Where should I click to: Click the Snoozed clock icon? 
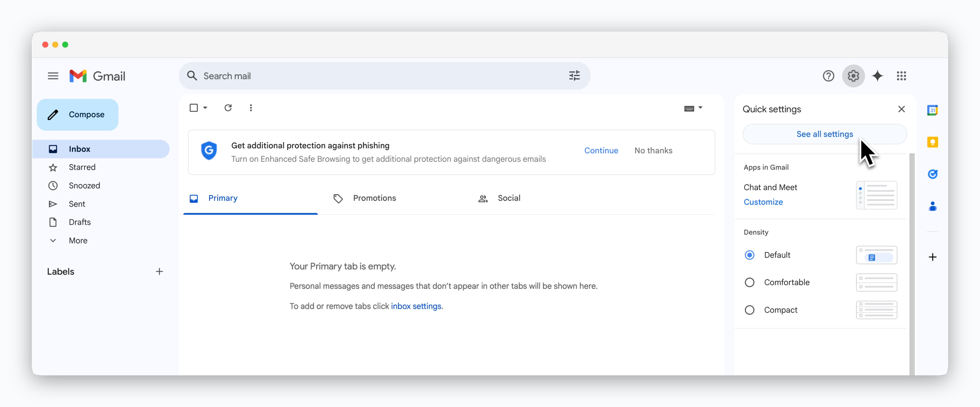click(53, 186)
